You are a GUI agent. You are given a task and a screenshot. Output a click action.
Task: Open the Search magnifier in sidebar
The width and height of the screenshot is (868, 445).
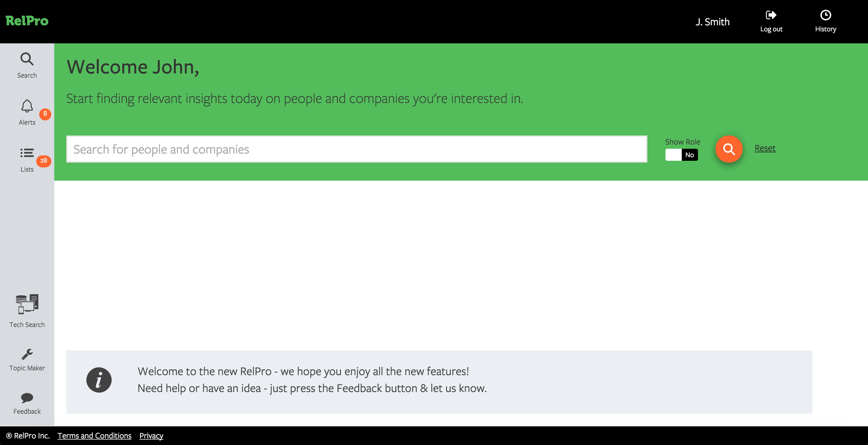click(27, 59)
